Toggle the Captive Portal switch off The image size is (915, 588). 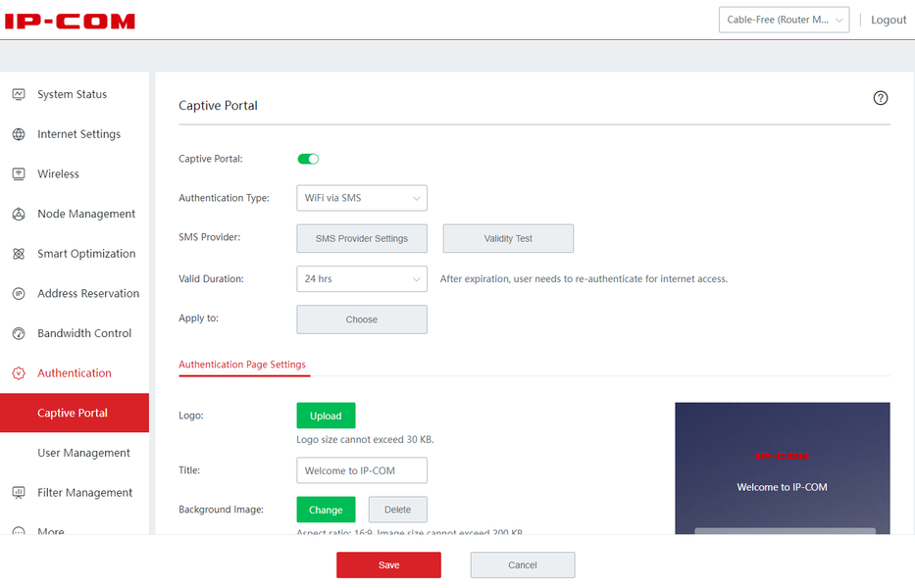tap(308, 159)
